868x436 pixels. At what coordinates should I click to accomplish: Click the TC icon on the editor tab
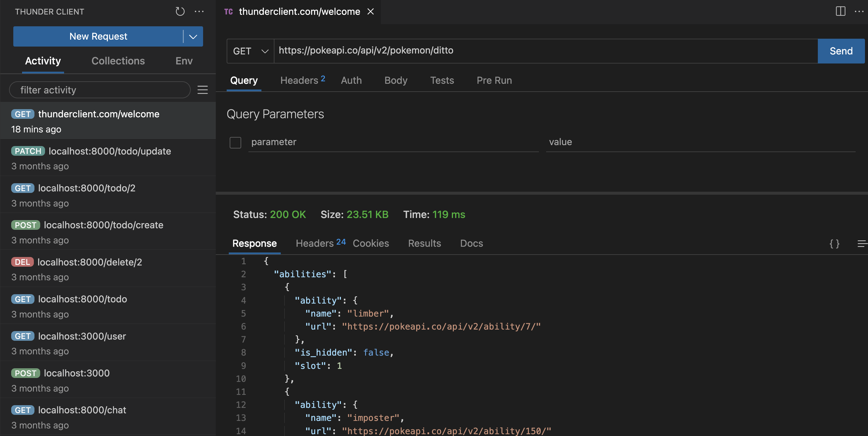pos(228,12)
